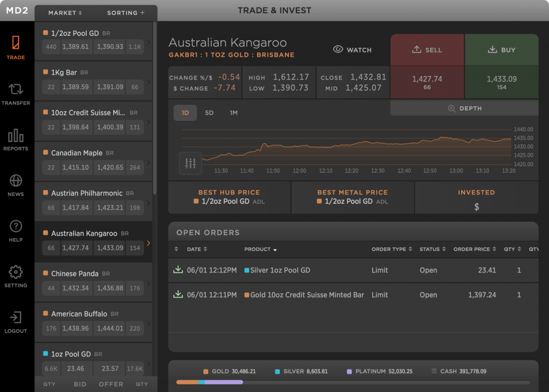The image size is (549, 392).
Task: Toggle Watch eye for Australian Kangaroo
Action: click(x=352, y=50)
